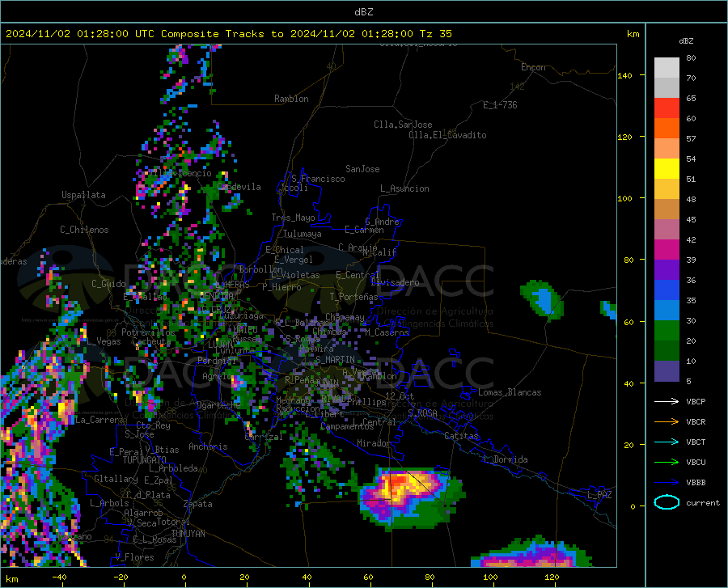728x588 pixels.
Task: Click the Lomas_Blancas place label
Action: [x=510, y=392]
